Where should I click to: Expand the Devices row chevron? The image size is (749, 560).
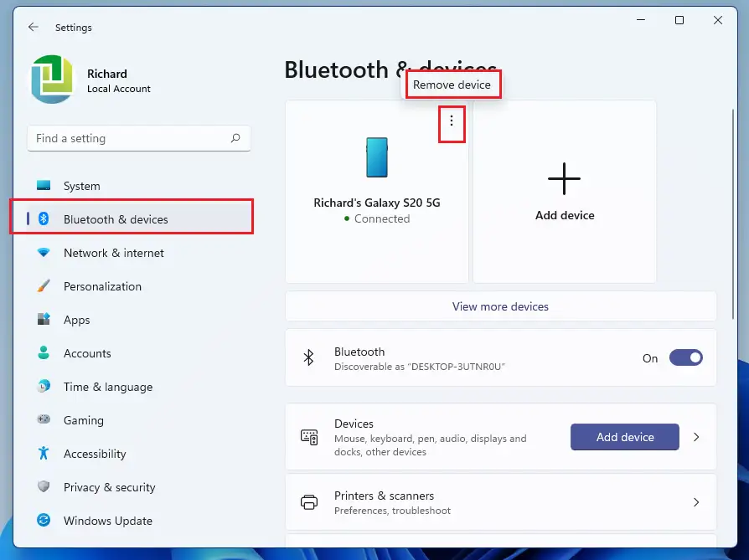tap(696, 437)
